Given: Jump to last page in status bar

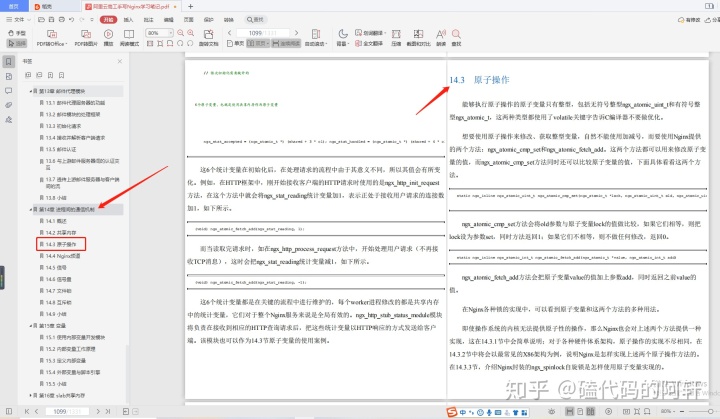Looking at the screenshot, I should (108, 412).
